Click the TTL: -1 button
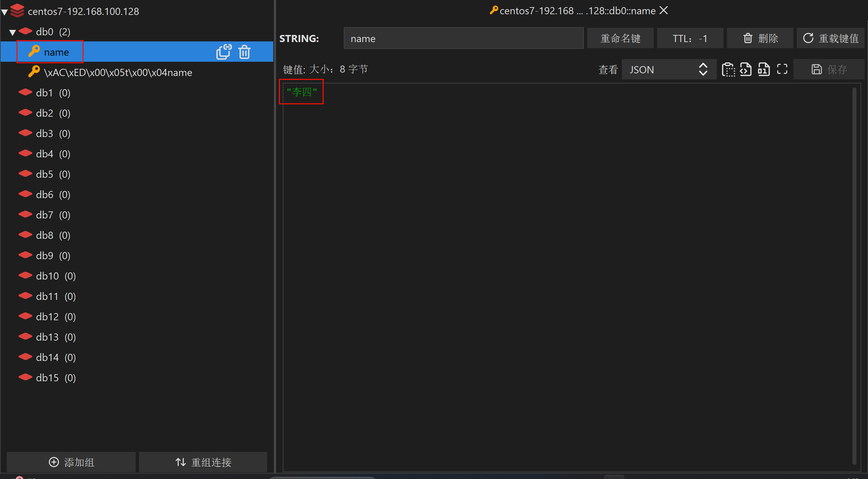The image size is (868, 479). click(690, 38)
